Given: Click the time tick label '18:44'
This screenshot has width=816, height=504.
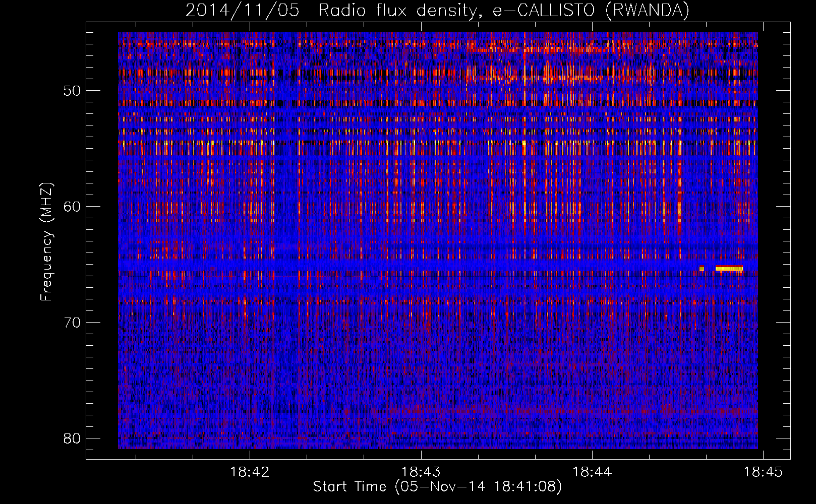Looking at the screenshot, I should 592,472.
